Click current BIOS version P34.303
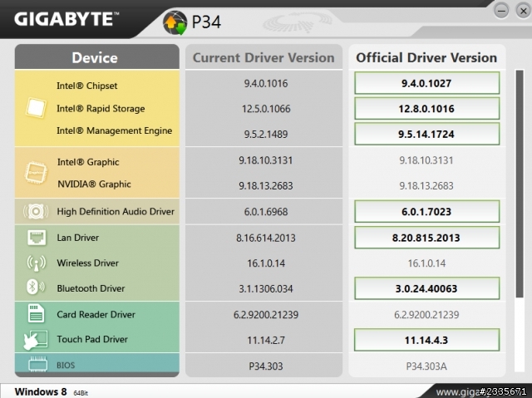 click(x=266, y=366)
